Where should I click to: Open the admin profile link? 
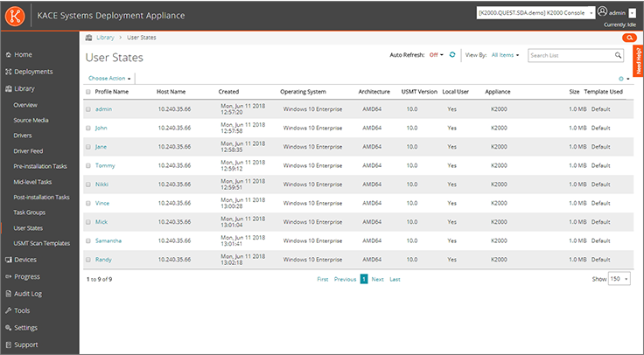(x=103, y=109)
